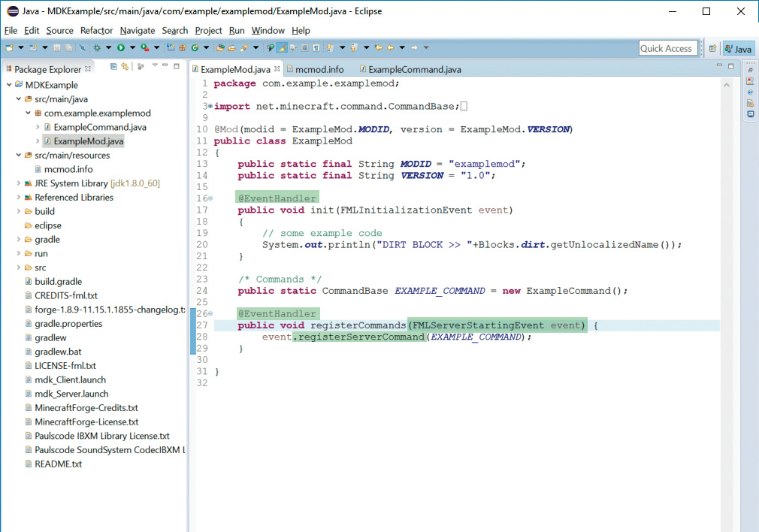This screenshot has height=532, width=759.
Task: Click the New file wizard icon
Action: [10, 48]
